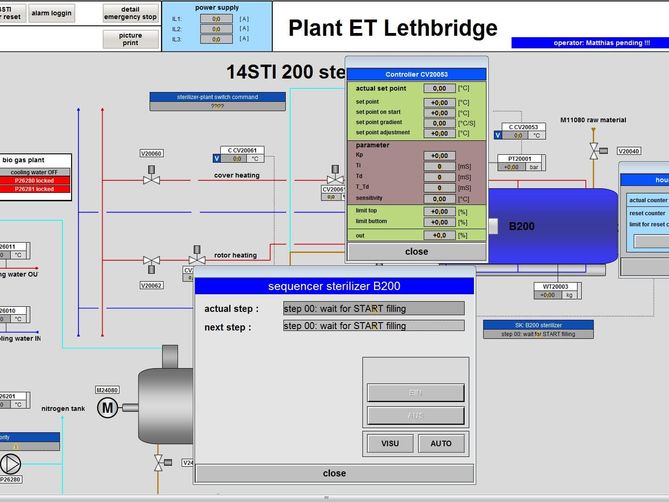Click the M24080 motor symbol
The image size is (669, 502).
(x=107, y=407)
